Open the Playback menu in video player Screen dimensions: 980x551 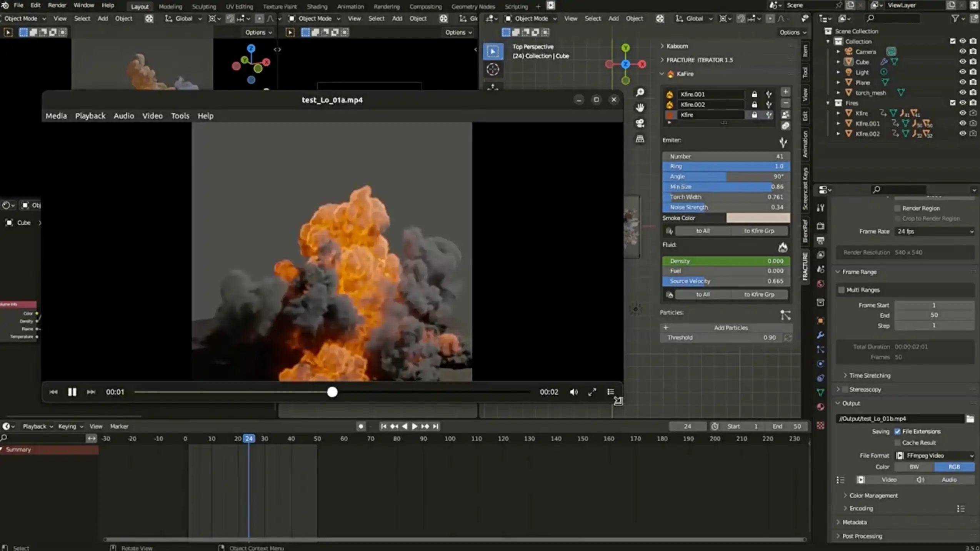[90, 116]
